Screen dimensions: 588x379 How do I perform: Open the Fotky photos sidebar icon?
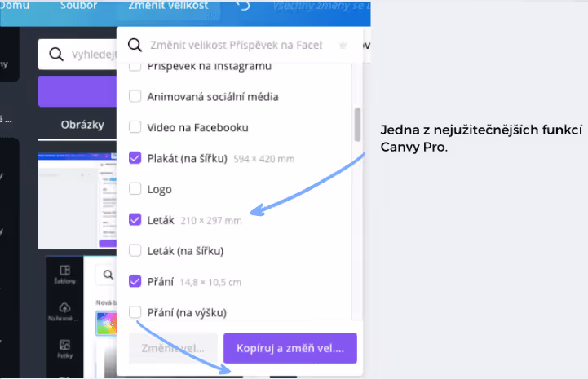click(x=65, y=349)
